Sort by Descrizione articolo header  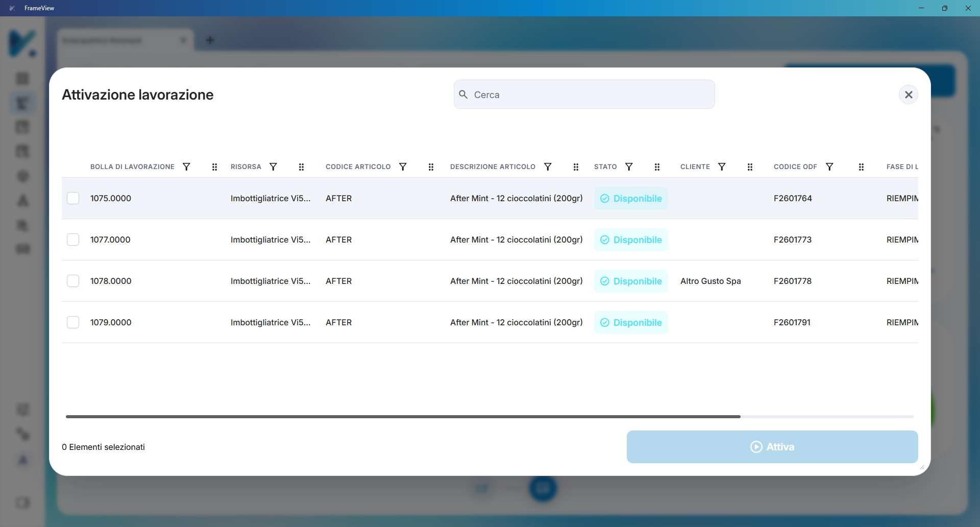(x=493, y=167)
